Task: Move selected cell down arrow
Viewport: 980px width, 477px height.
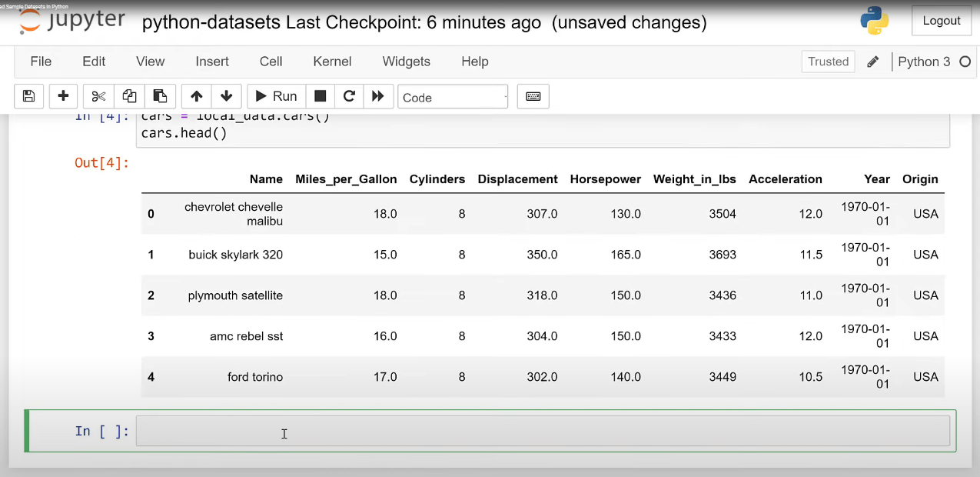Action: (226, 96)
